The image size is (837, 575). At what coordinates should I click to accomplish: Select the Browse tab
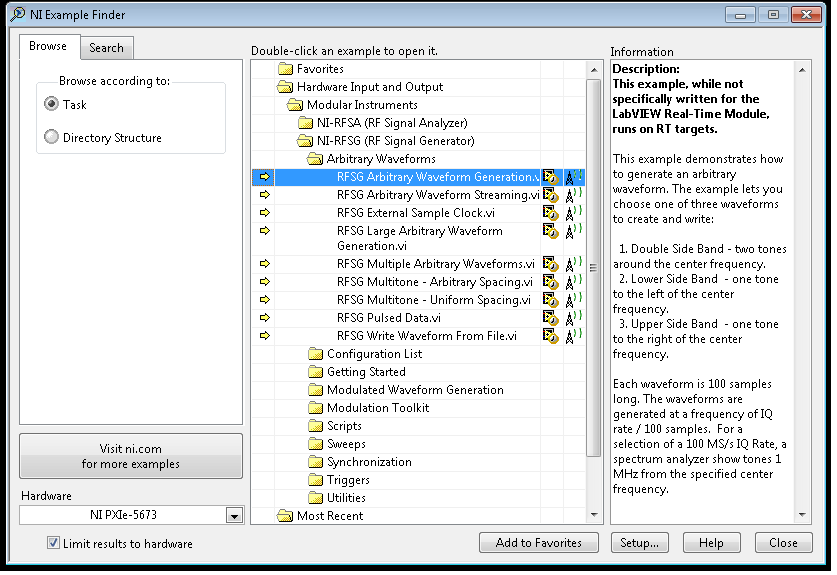pyautogui.click(x=48, y=46)
